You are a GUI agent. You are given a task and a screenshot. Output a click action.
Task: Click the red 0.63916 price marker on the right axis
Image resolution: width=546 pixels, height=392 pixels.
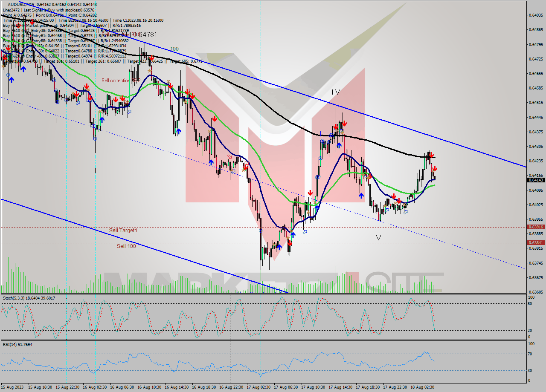(x=535, y=228)
